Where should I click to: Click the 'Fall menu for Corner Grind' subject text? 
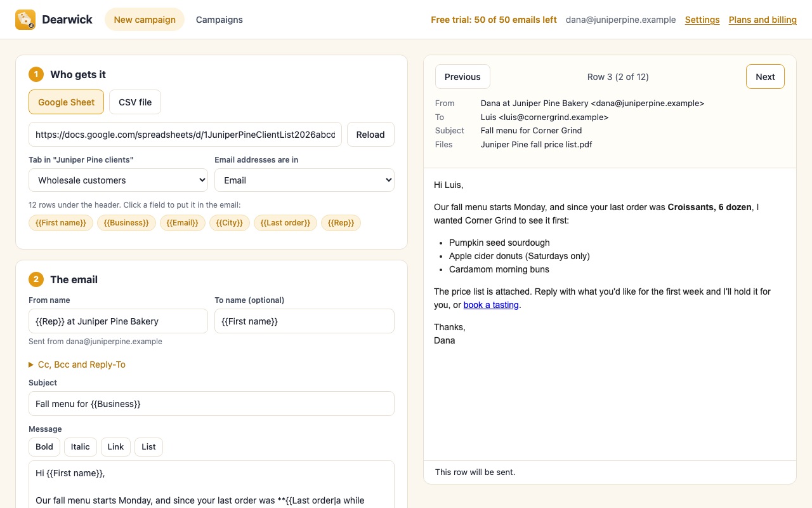click(532, 130)
